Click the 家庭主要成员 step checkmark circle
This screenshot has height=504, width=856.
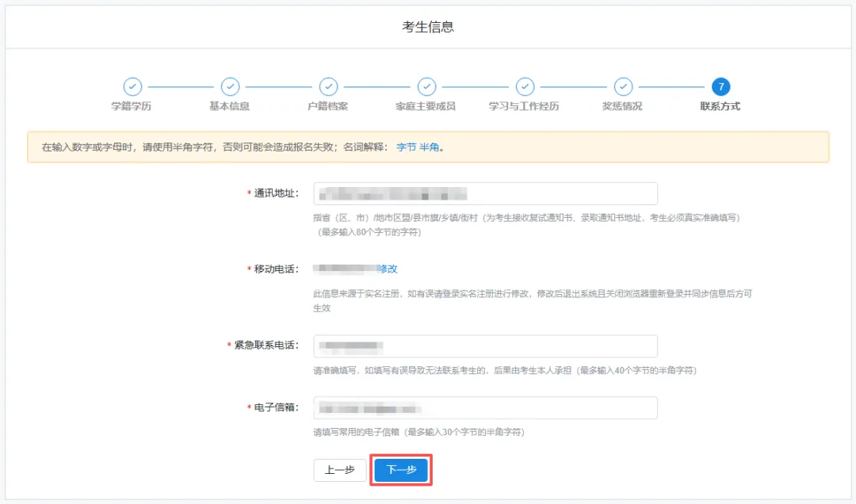(x=427, y=86)
